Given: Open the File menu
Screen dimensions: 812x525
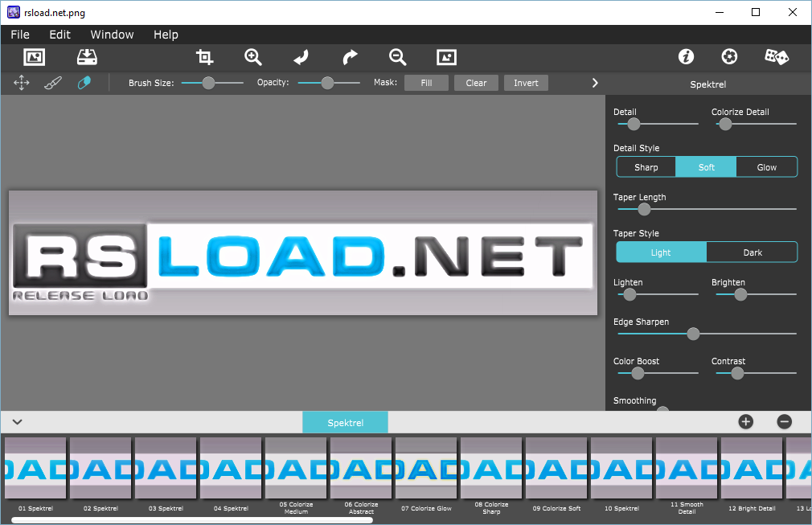Looking at the screenshot, I should pyautogui.click(x=20, y=35).
